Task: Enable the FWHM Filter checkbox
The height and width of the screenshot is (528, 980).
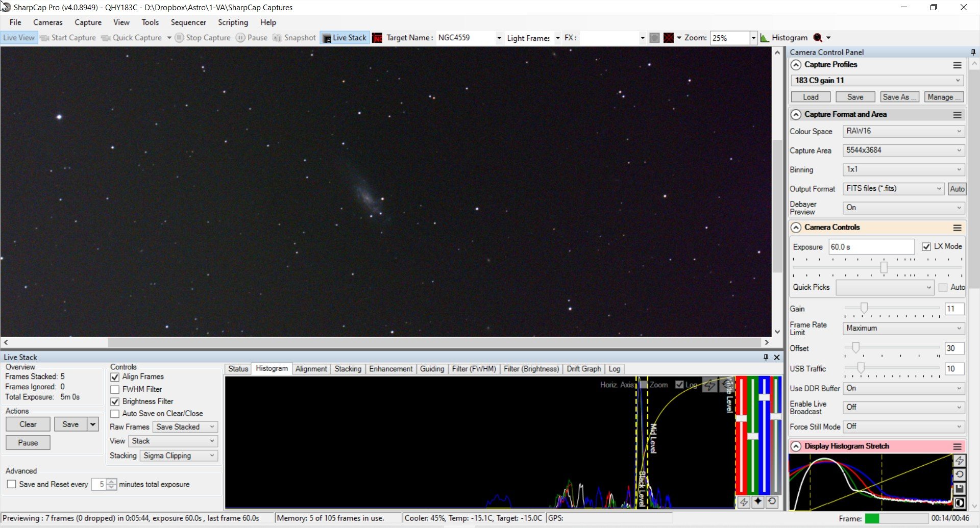Action: (115, 389)
